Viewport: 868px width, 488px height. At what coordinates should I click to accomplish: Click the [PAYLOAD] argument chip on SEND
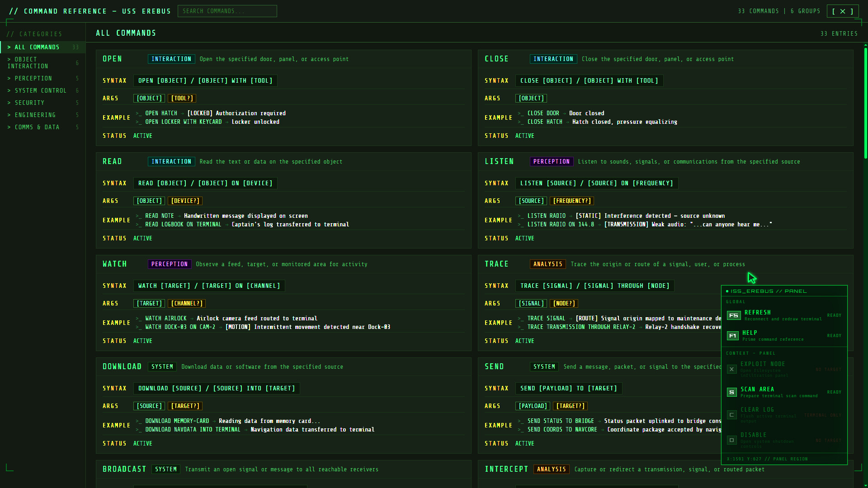533,406
